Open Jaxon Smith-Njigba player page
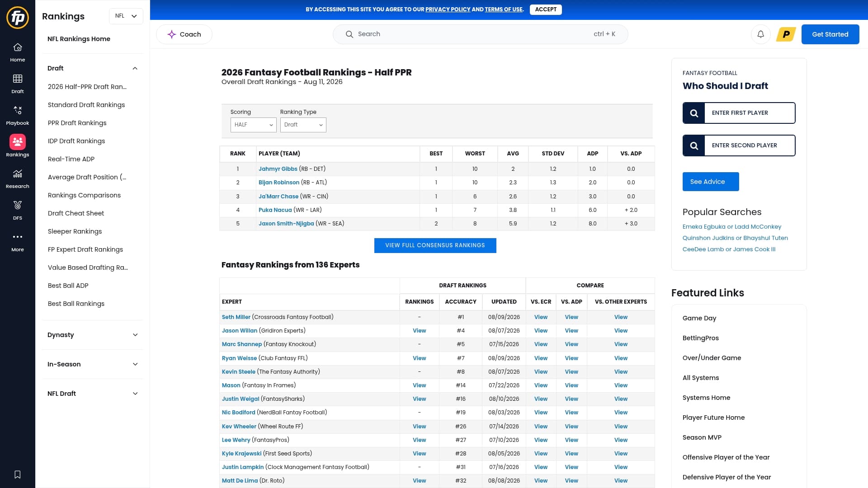 tap(286, 224)
